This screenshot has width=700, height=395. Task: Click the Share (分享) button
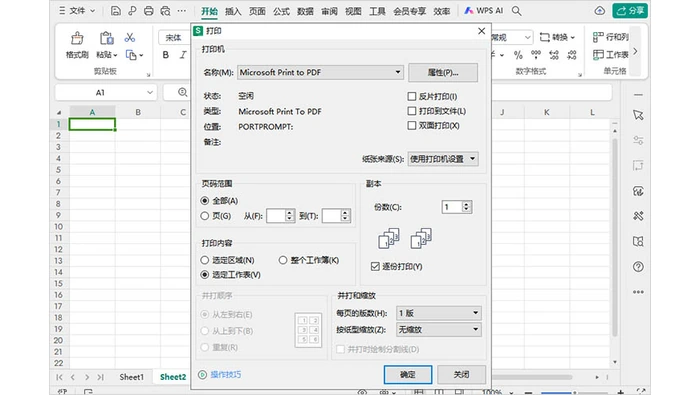pos(630,11)
